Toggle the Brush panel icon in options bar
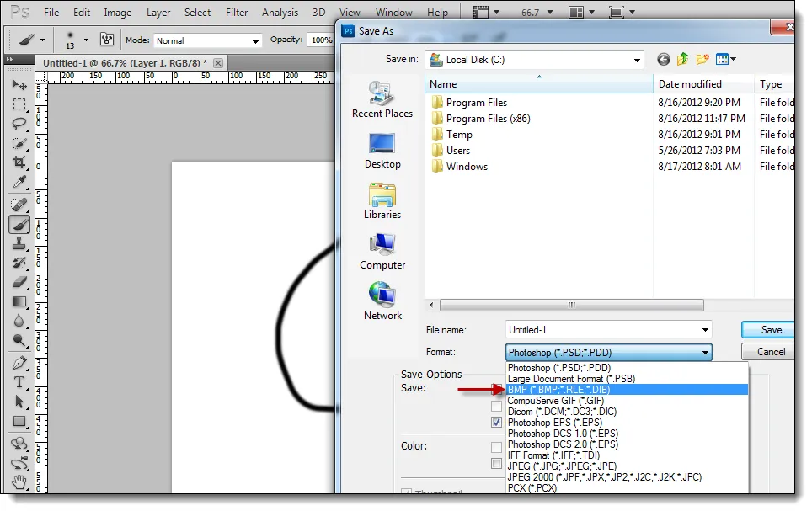 point(107,40)
